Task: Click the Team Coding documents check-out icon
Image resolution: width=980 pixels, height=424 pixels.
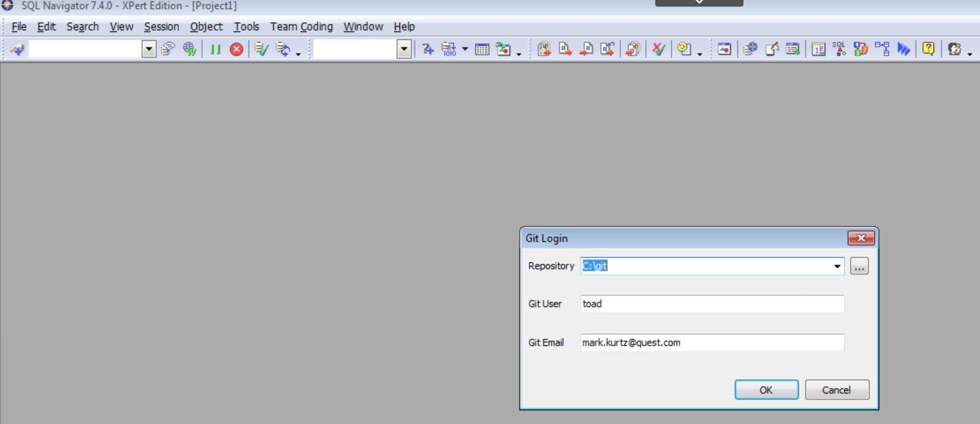Action: [544, 49]
